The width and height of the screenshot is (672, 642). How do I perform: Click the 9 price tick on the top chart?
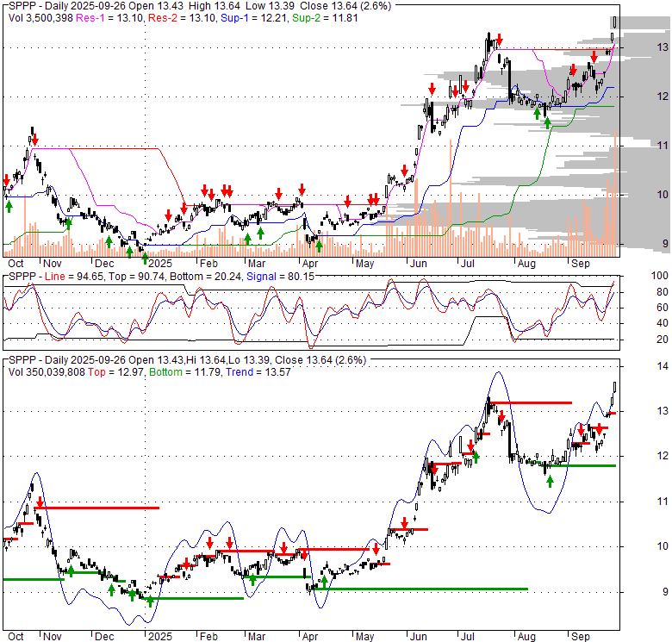click(x=665, y=243)
